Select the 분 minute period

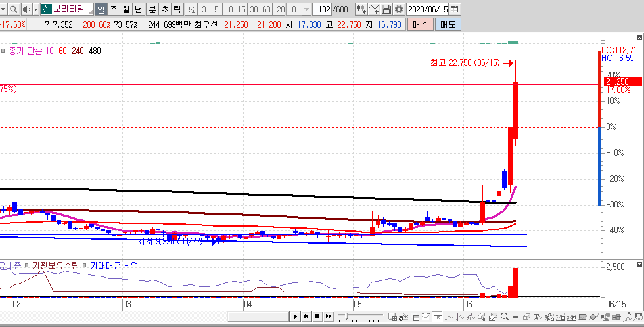[x=152, y=9]
